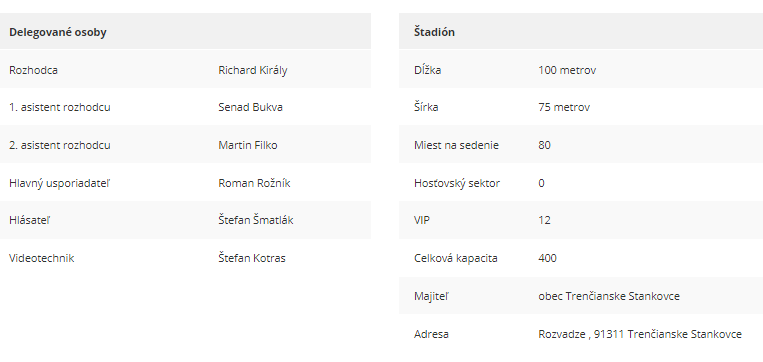The width and height of the screenshot is (763, 362).
Task: Click Miest na sedenie row
Action: [581, 145]
